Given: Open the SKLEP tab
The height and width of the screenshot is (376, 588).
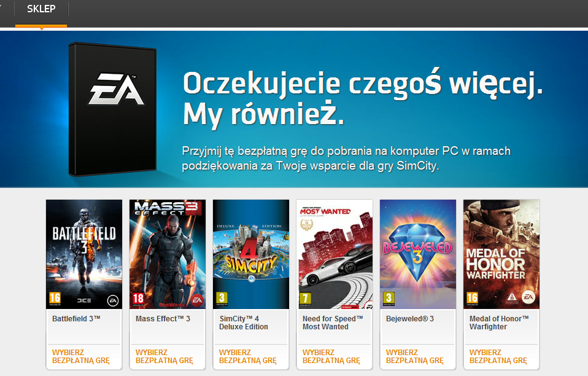Looking at the screenshot, I should pyautogui.click(x=41, y=9).
